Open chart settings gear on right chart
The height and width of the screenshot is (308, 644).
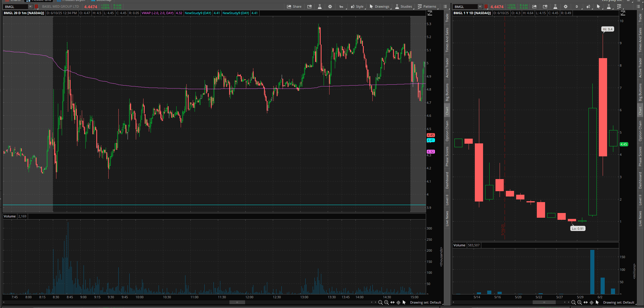(565, 6)
